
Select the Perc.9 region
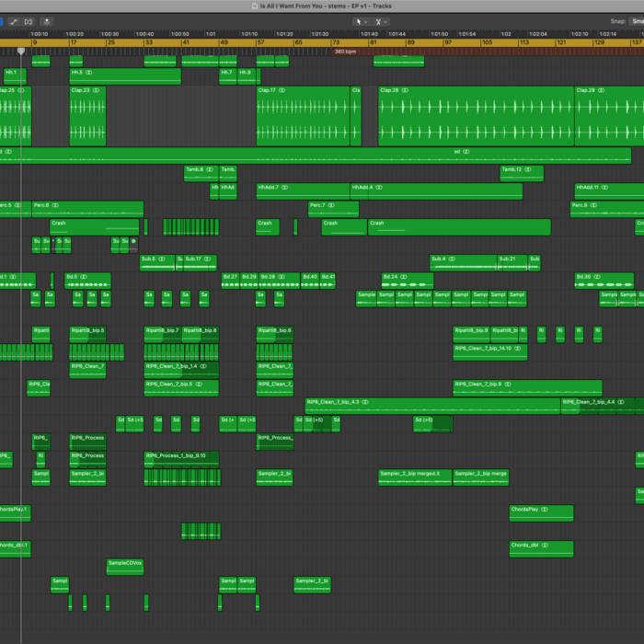pyautogui.click(x=607, y=210)
